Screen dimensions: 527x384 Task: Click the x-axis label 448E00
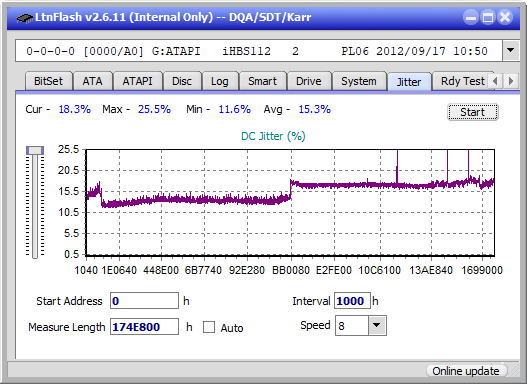(161, 270)
